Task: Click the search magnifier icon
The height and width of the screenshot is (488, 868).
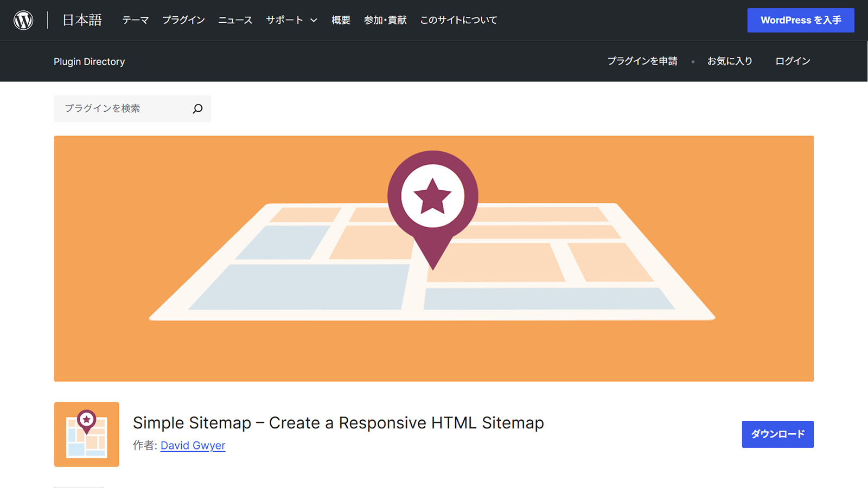Action: [x=197, y=108]
